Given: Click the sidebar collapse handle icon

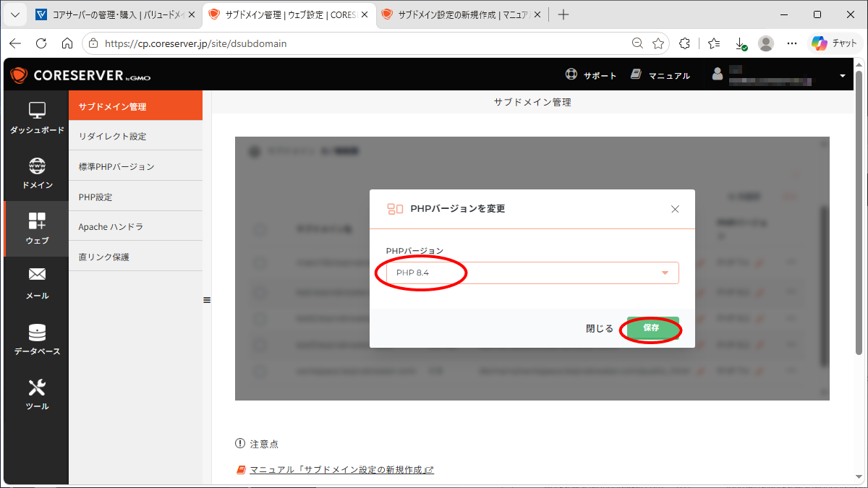Looking at the screenshot, I should [207, 300].
